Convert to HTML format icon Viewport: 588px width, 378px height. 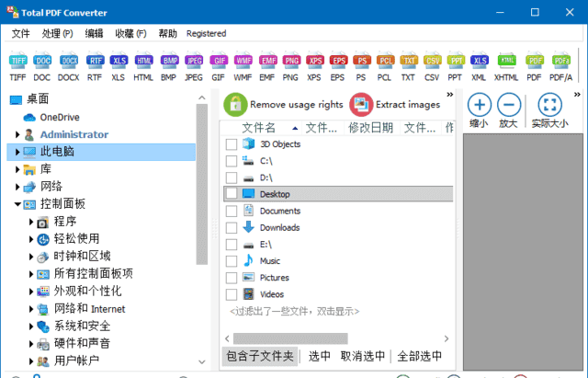(x=143, y=61)
